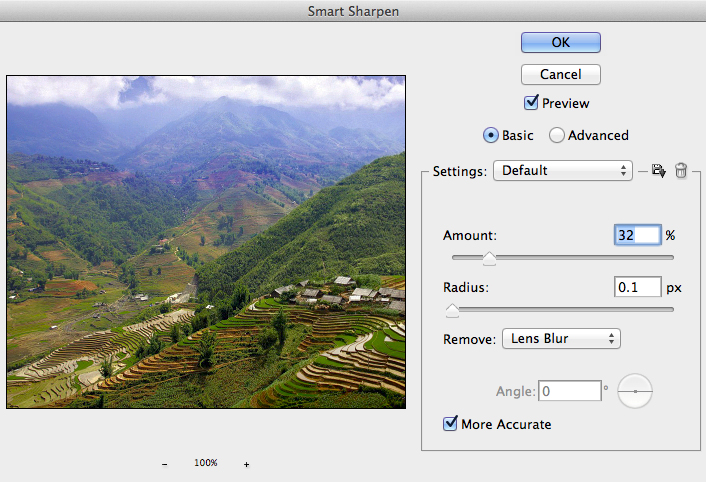Click the Angle dial control

click(635, 391)
